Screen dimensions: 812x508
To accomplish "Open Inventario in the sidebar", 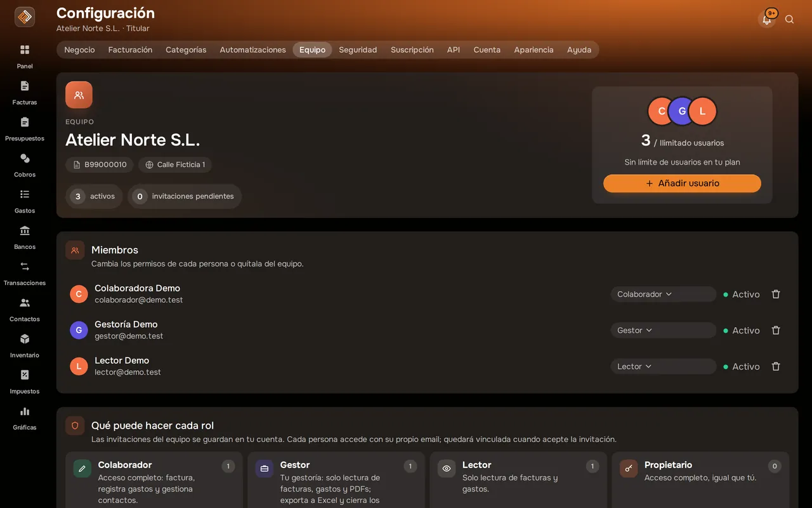I will (x=25, y=345).
